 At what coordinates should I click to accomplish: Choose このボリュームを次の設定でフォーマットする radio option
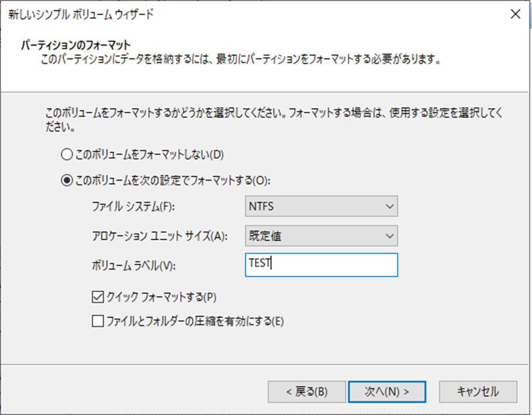tap(67, 181)
